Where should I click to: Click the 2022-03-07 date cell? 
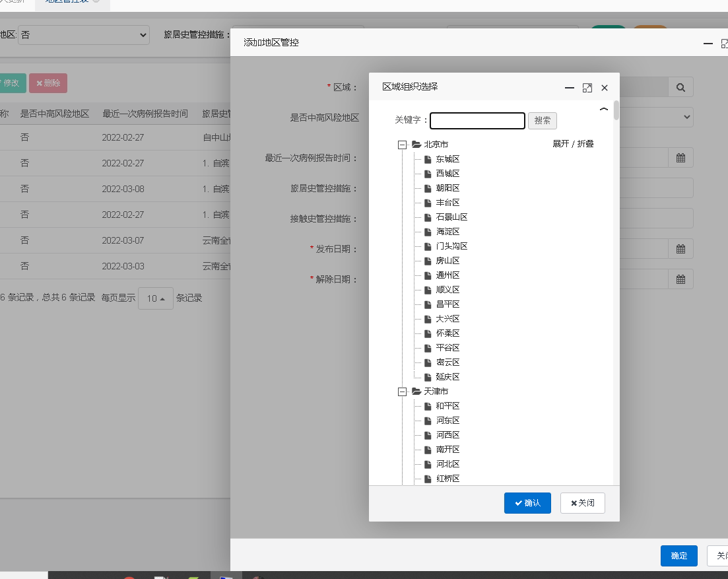(123, 240)
